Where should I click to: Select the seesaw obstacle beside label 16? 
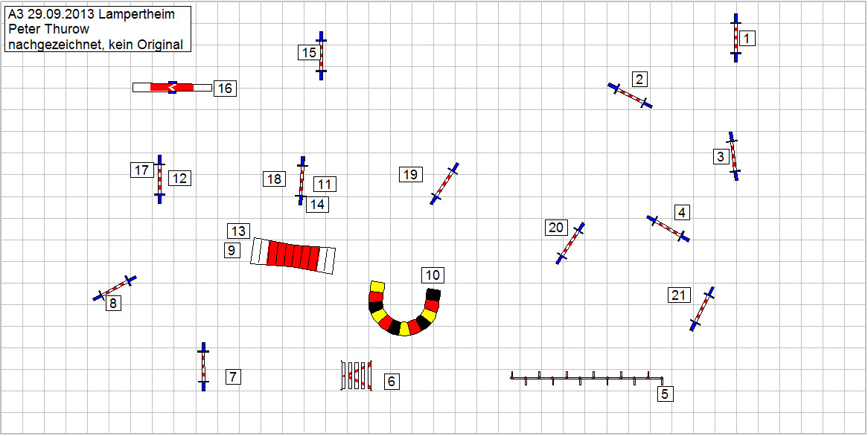pyautogui.click(x=172, y=87)
